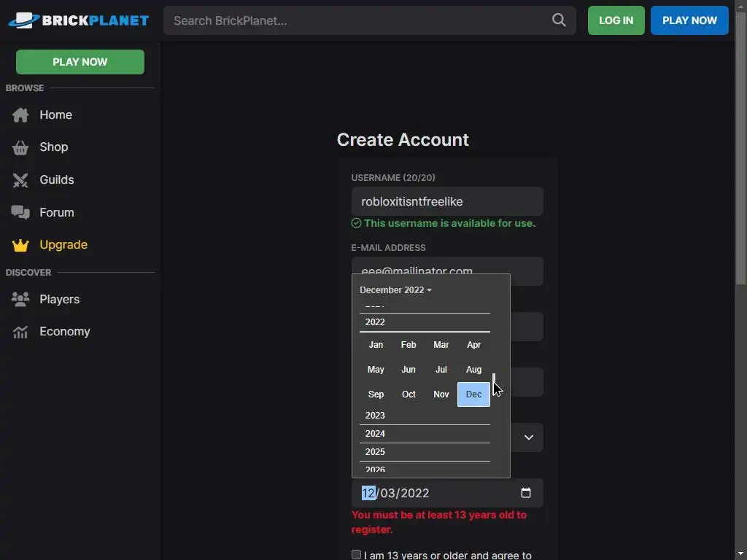
Task: Select May in the month grid
Action: (x=376, y=370)
